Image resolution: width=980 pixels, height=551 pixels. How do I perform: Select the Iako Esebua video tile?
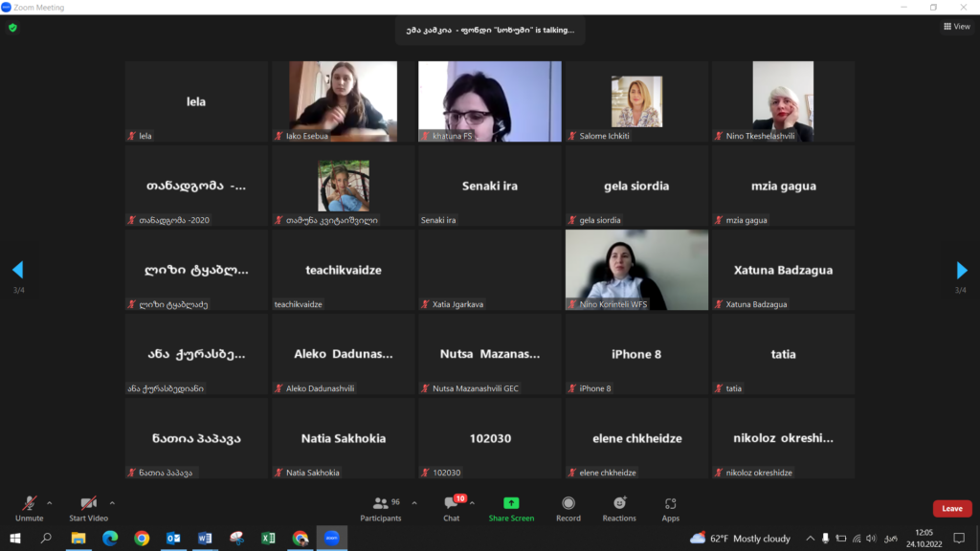point(344,101)
